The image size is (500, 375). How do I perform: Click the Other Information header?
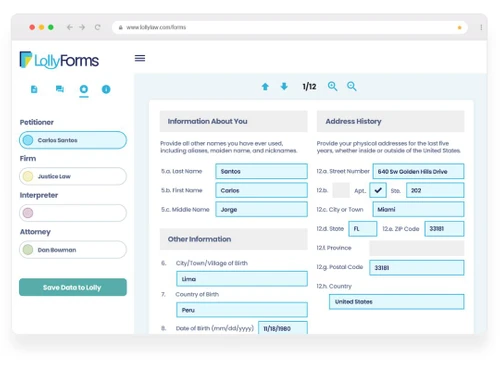(234, 239)
